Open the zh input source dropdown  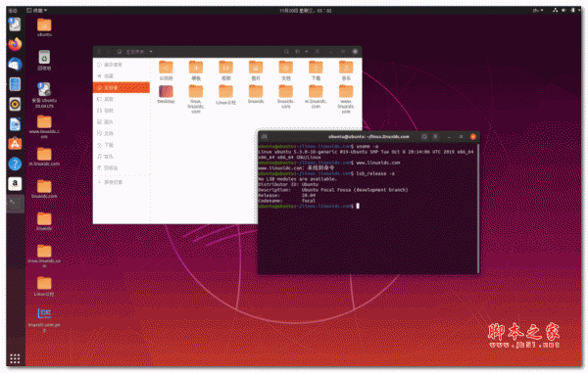click(538, 11)
